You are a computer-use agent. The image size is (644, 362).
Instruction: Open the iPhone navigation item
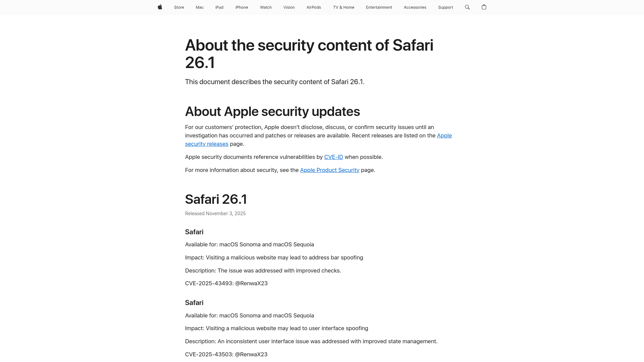(241, 7)
